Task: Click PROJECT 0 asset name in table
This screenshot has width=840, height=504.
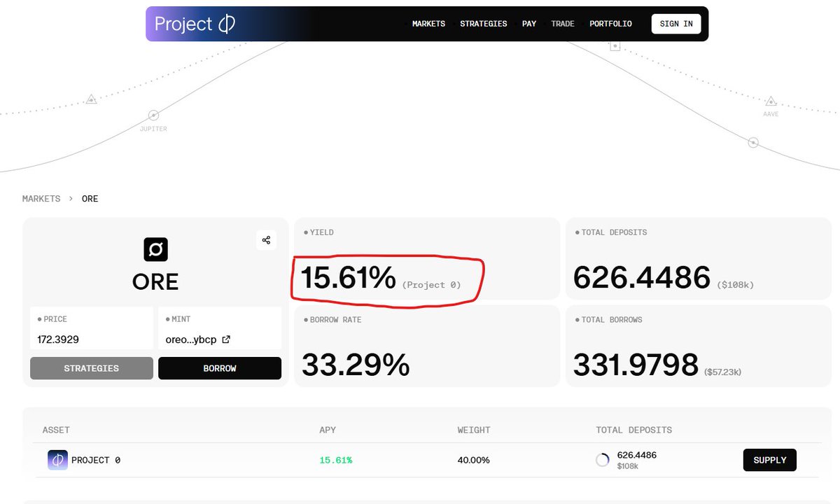Action: pyautogui.click(x=96, y=460)
